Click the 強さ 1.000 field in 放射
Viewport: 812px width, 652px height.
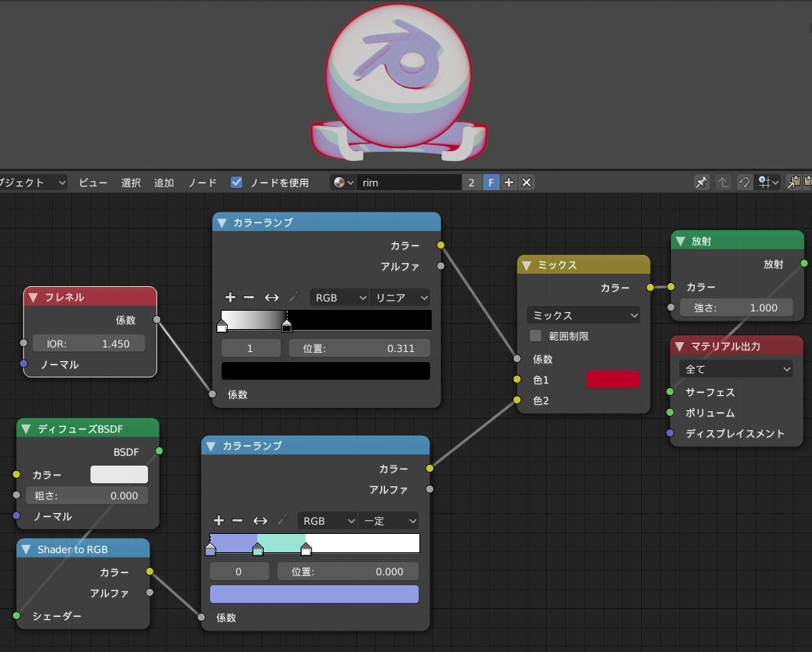736,308
